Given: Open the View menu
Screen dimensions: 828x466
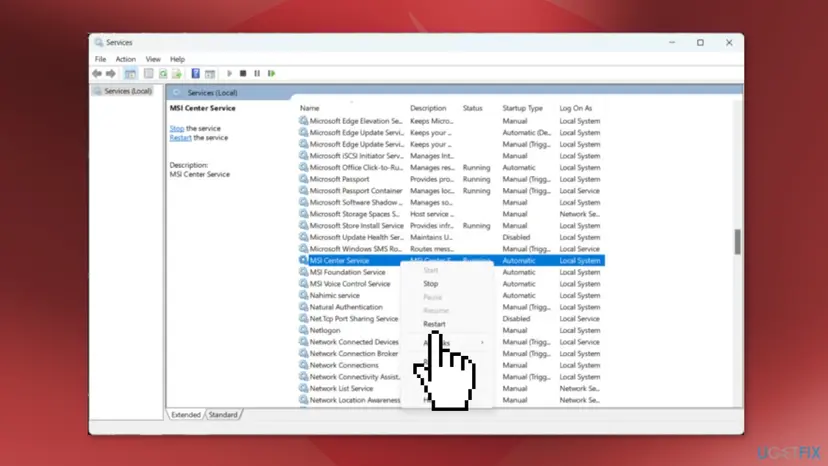Looking at the screenshot, I should 153,59.
